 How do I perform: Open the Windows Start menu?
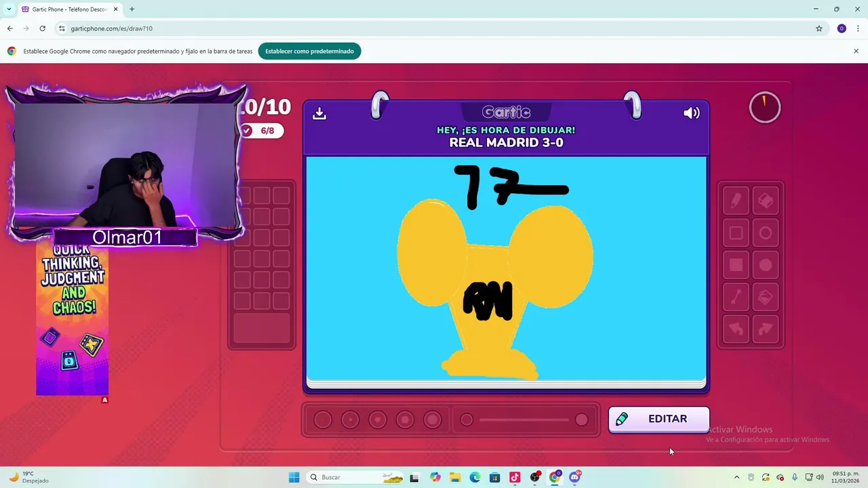294,477
